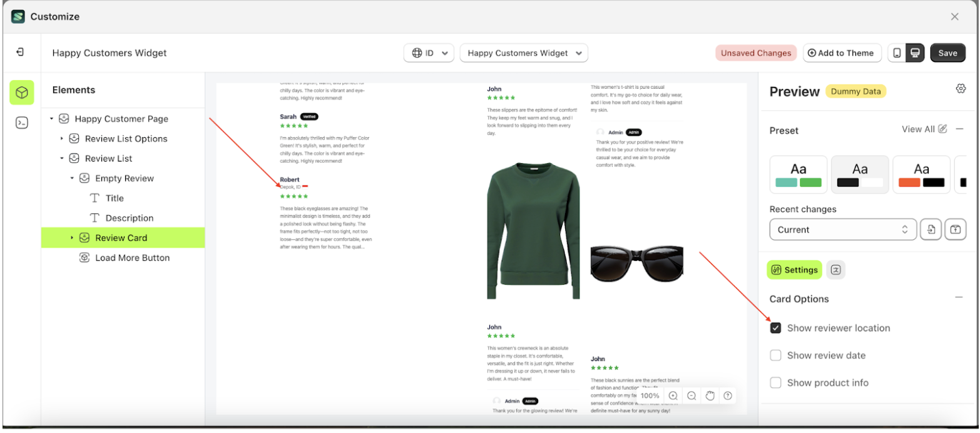Viewport: 980px width, 433px height.
Task: Open the Recent changes Current dropdown
Action: [x=842, y=230]
